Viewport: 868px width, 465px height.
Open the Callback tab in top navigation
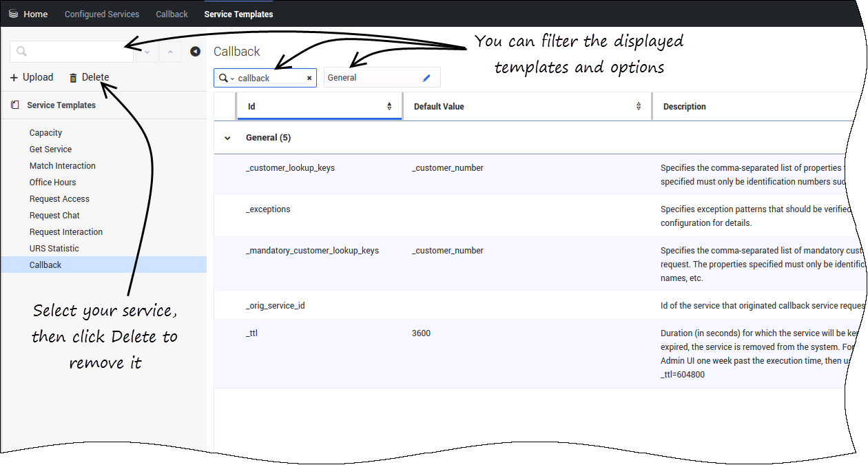(x=172, y=14)
